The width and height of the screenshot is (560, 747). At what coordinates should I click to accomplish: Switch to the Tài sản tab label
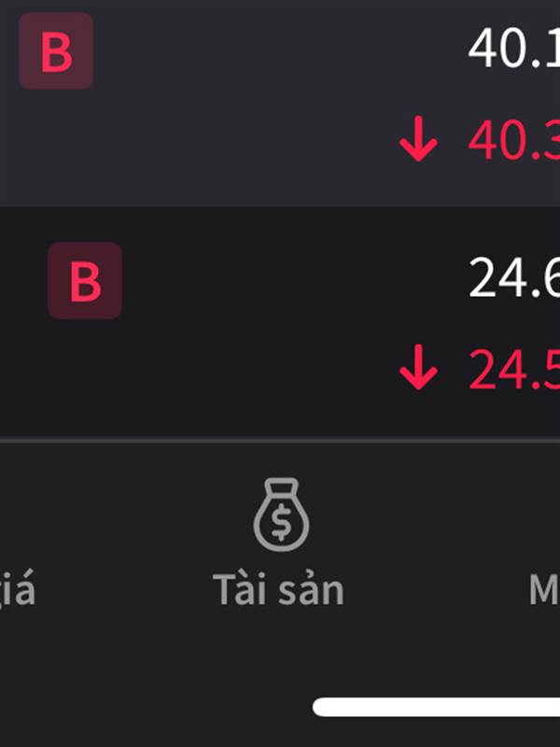point(278,590)
